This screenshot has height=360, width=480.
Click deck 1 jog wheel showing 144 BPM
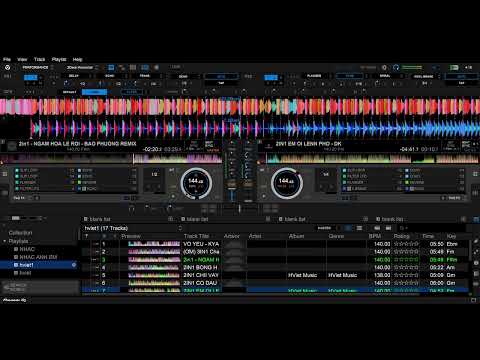tap(196, 183)
